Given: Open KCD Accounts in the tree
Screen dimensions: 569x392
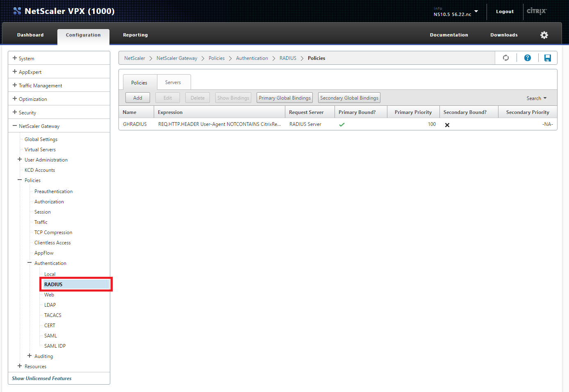Looking at the screenshot, I should [40, 170].
